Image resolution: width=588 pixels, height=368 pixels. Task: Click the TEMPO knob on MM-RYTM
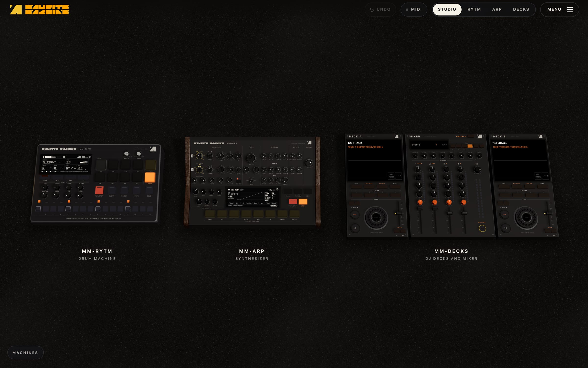139,154
